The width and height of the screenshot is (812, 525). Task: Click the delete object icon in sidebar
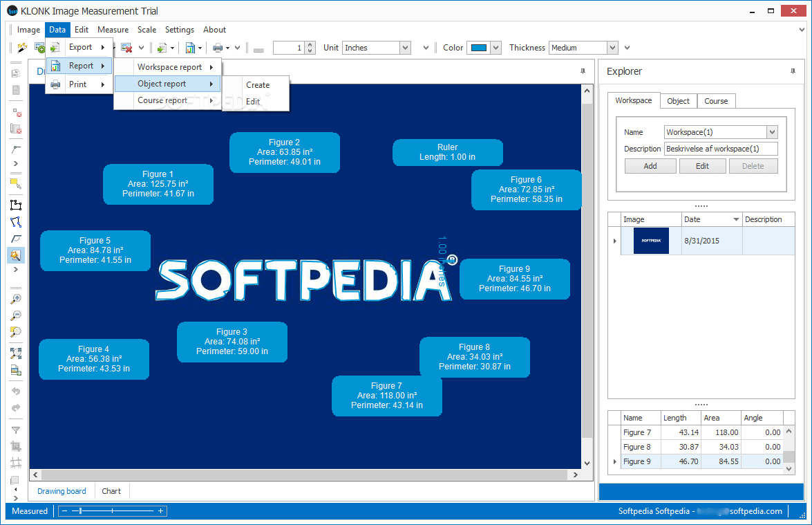[x=16, y=112]
